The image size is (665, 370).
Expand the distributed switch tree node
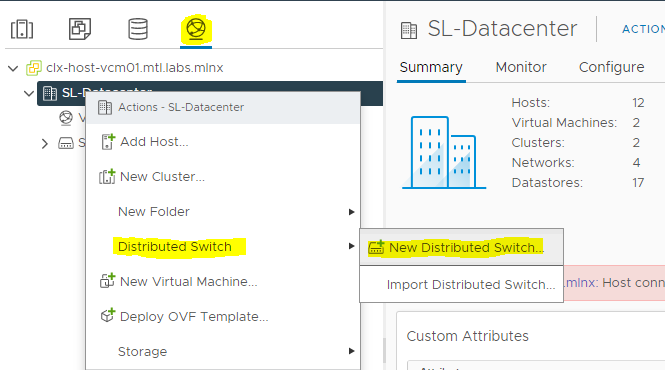(45, 144)
